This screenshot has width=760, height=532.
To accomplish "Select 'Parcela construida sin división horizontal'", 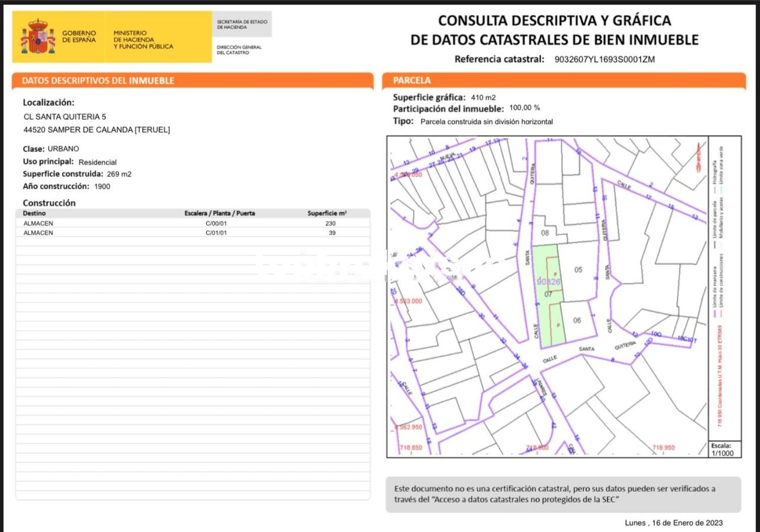I will click(487, 122).
